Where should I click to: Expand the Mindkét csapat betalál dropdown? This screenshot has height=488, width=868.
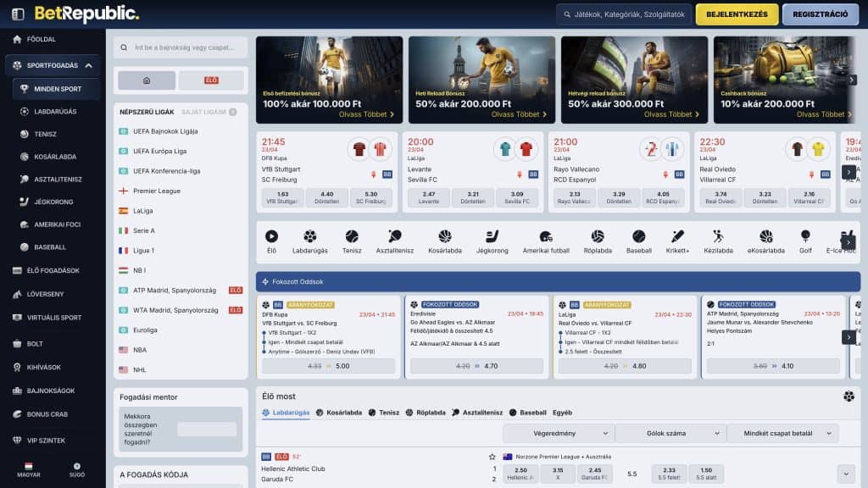click(782, 434)
